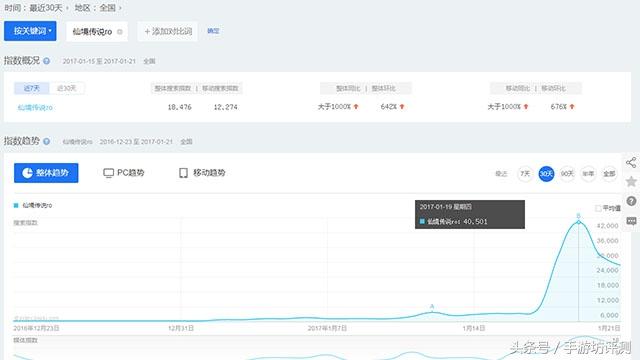
Task: Click help icon beside 指数趋势
Action: coord(47,142)
